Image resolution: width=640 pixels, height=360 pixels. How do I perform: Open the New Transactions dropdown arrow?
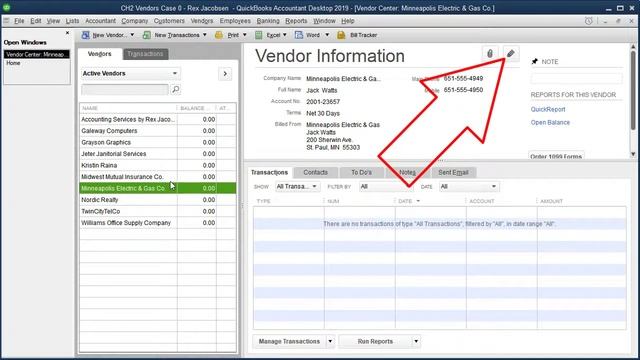click(204, 35)
